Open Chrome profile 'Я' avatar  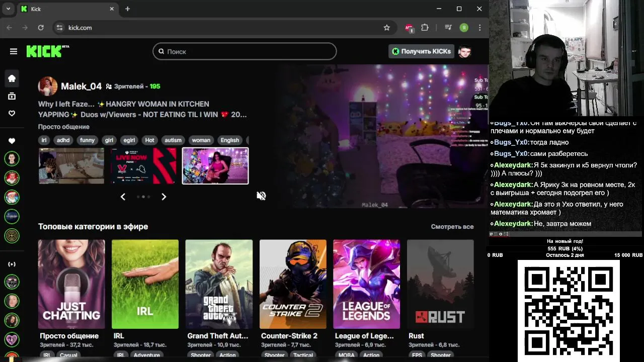click(x=464, y=28)
